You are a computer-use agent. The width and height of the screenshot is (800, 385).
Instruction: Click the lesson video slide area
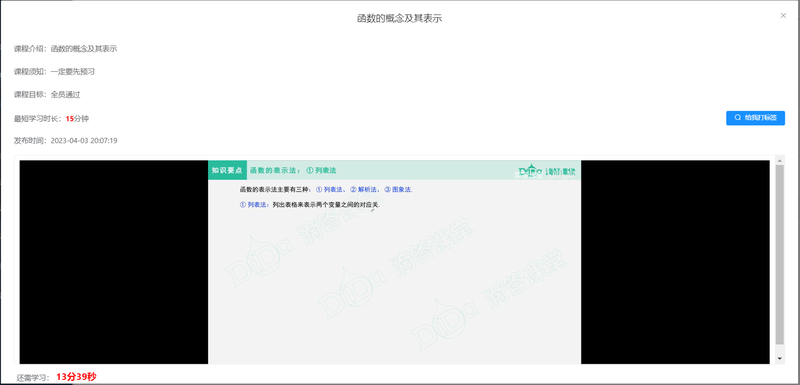(394, 262)
